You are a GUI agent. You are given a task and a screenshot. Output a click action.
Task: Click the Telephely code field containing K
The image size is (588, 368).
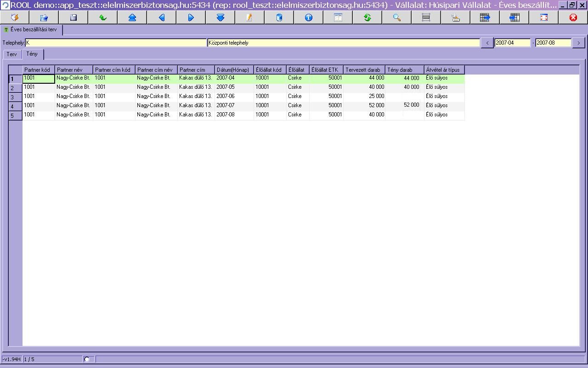coord(116,43)
